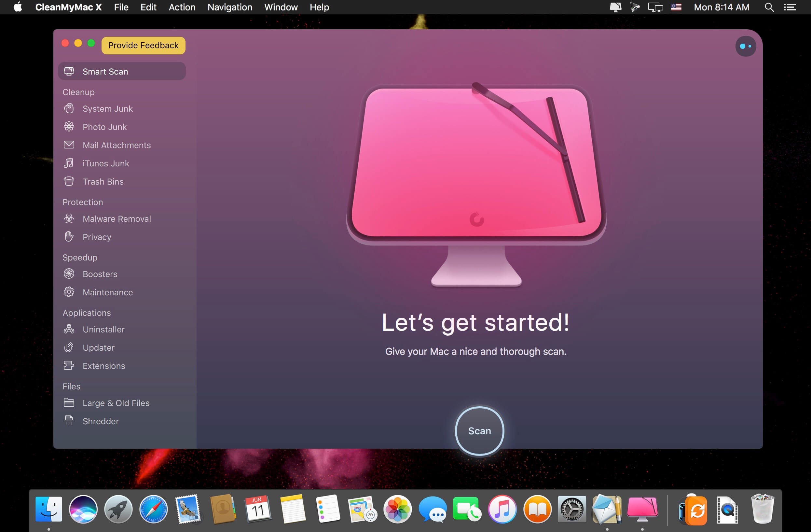Click the Smart Scan sidebar icon
This screenshot has width=811, height=532.
coord(69,71)
